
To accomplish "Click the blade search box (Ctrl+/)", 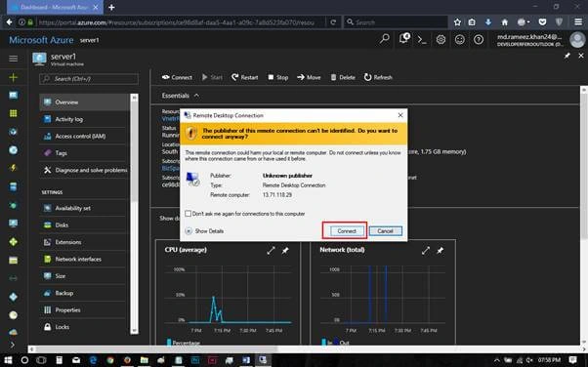I will click(x=89, y=79).
